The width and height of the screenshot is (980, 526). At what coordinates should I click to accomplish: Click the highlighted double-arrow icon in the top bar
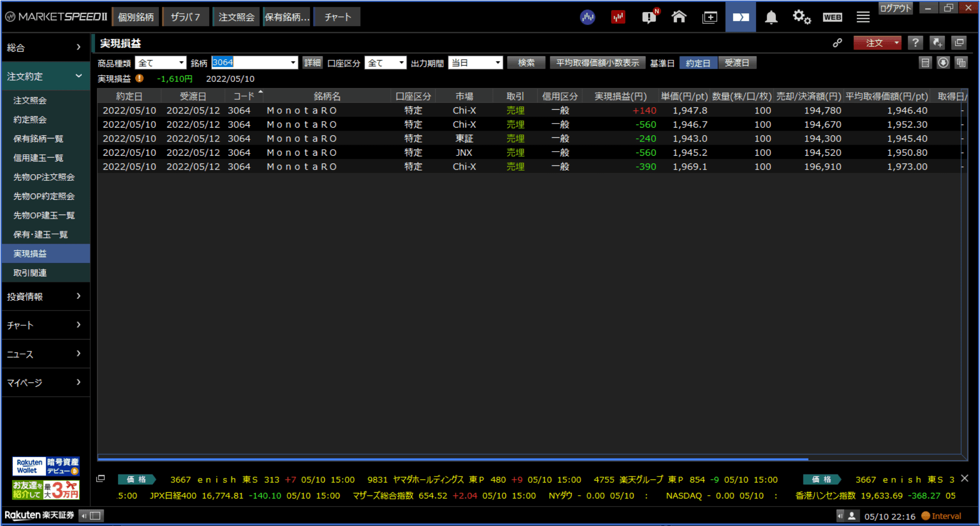click(x=741, y=17)
